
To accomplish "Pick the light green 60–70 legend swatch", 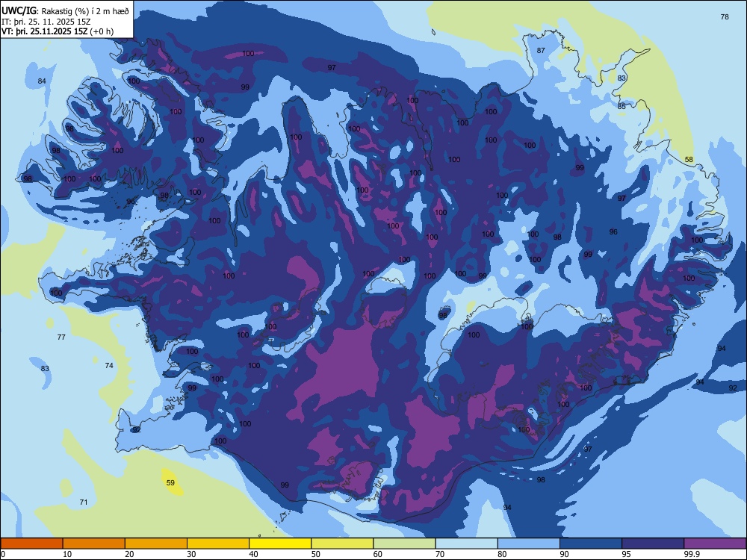I will (x=404, y=544).
